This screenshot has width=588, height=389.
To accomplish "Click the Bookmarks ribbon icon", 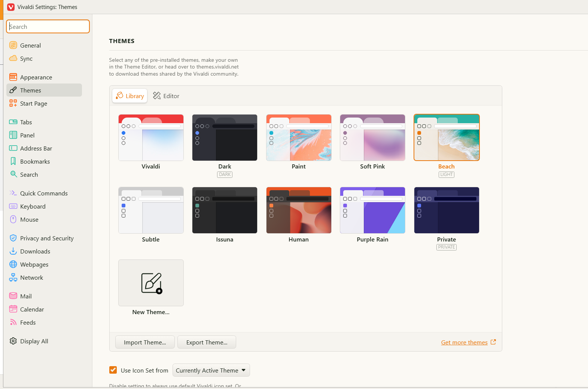I will coord(13,161).
